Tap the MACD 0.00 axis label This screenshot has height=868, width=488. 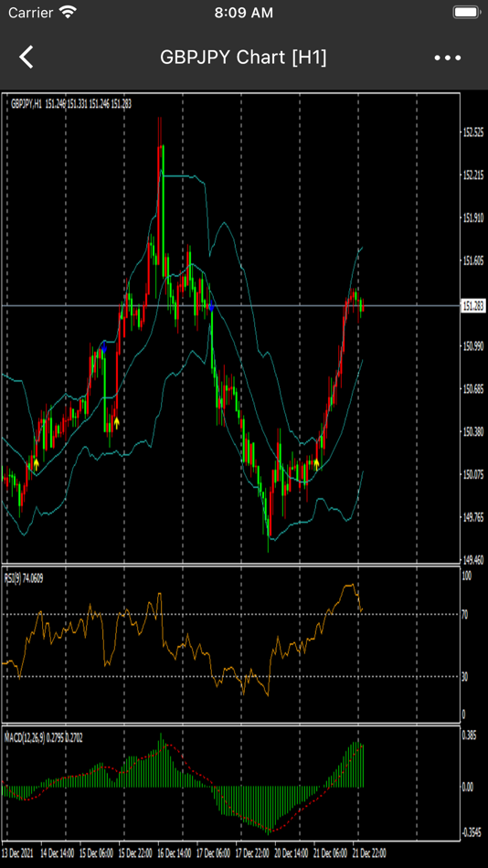[468, 786]
